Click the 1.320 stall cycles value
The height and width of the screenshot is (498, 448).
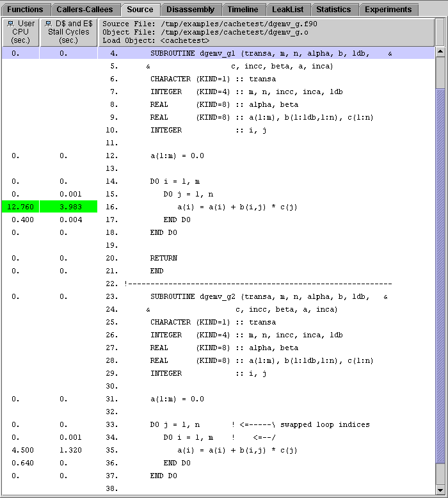point(70,450)
